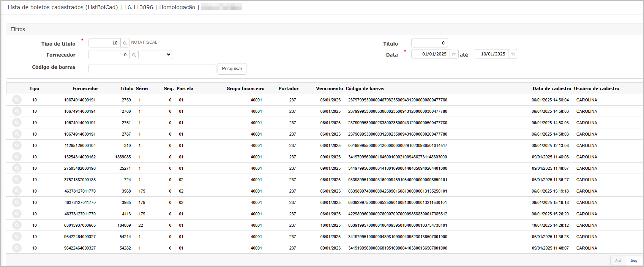Click the Filtros panel header
644x267 pixels.
[x=325, y=29]
